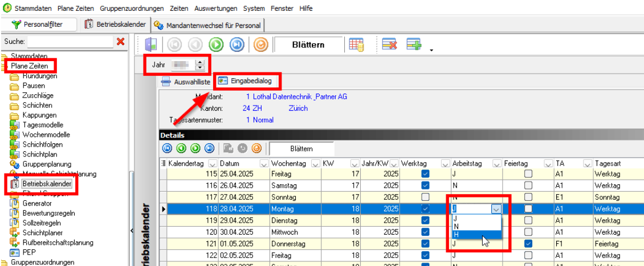
Task: Click the Personalfilter button
Action: [x=37, y=25]
